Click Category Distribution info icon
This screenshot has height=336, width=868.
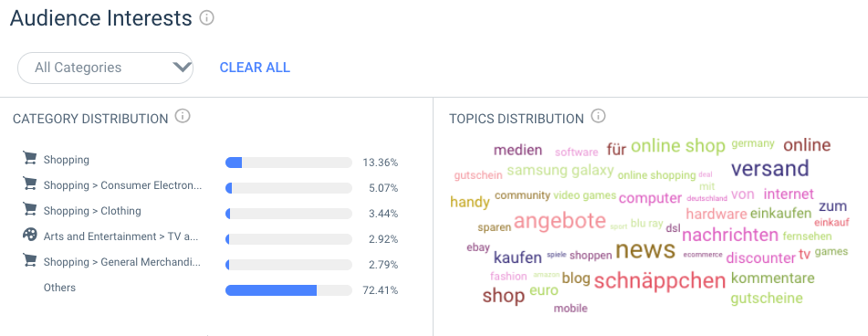[x=183, y=116]
